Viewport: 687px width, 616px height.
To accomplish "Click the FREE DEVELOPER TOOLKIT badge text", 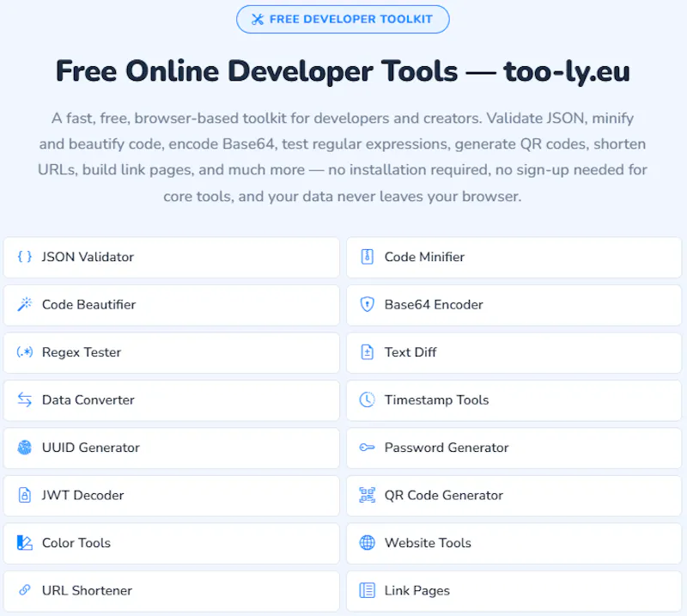I will click(x=351, y=19).
